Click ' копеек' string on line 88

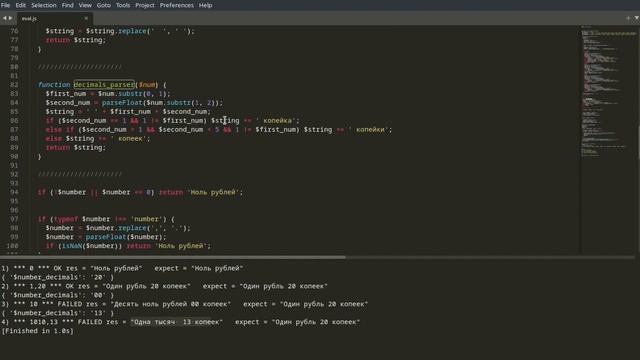click(x=128, y=138)
